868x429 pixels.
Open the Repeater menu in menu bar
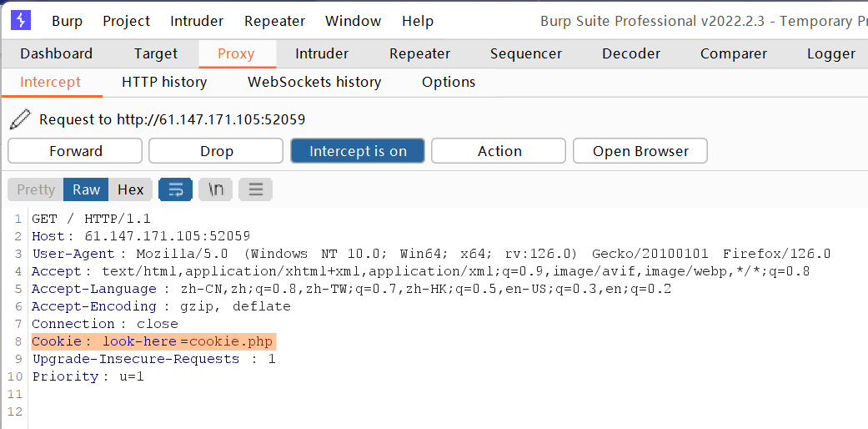click(274, 21)
